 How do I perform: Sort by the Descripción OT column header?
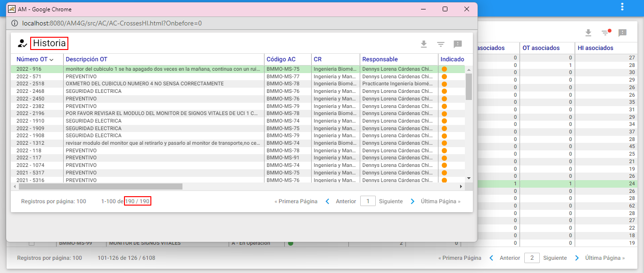tap(86, 59)
